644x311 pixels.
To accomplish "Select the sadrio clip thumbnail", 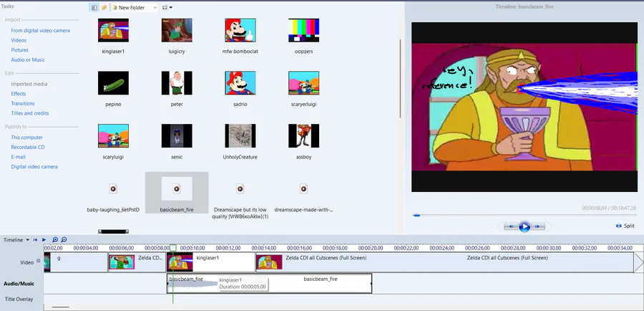I will click(240, 82).
